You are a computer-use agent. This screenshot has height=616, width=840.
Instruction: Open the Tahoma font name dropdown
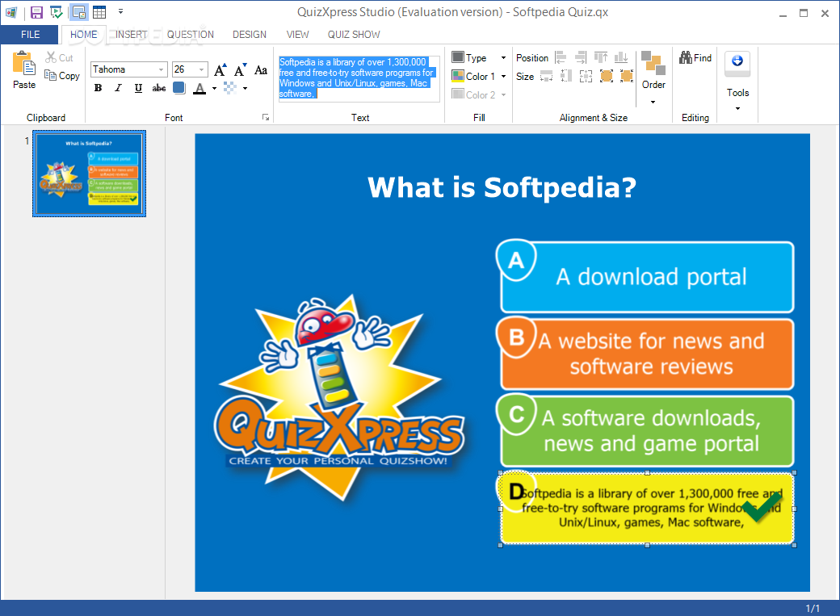pos(162,70)
